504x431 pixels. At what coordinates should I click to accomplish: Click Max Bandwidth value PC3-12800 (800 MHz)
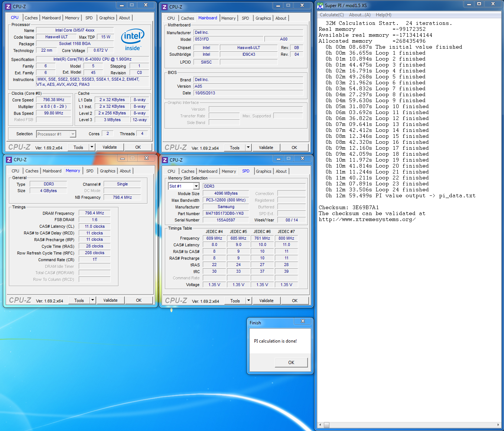click(x=226, y=200)
